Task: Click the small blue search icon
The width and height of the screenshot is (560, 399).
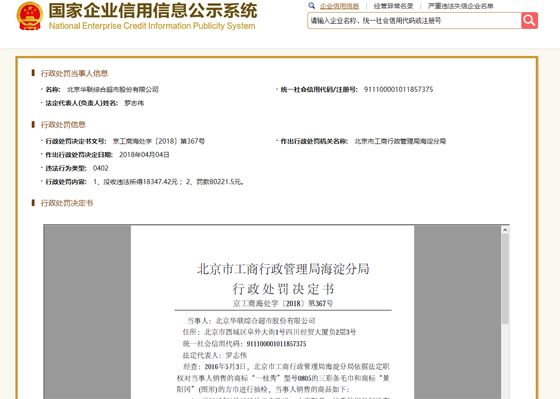Action: pos(311,6)
